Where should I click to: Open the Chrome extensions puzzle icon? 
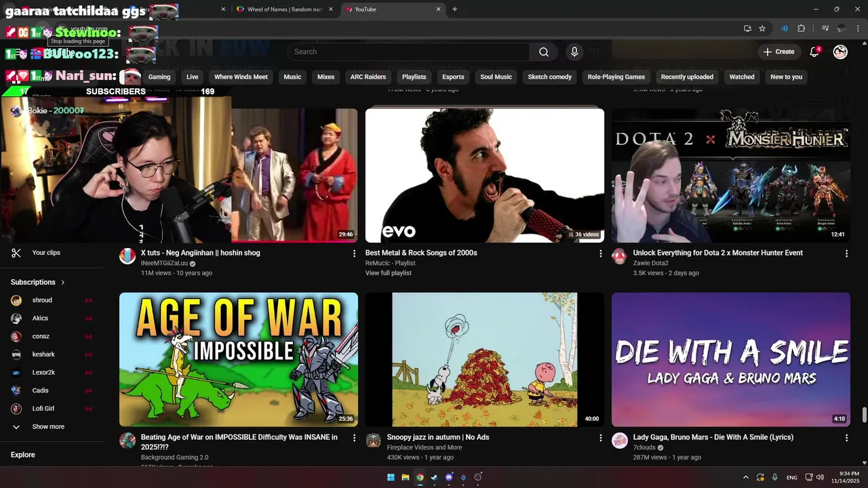802,28
